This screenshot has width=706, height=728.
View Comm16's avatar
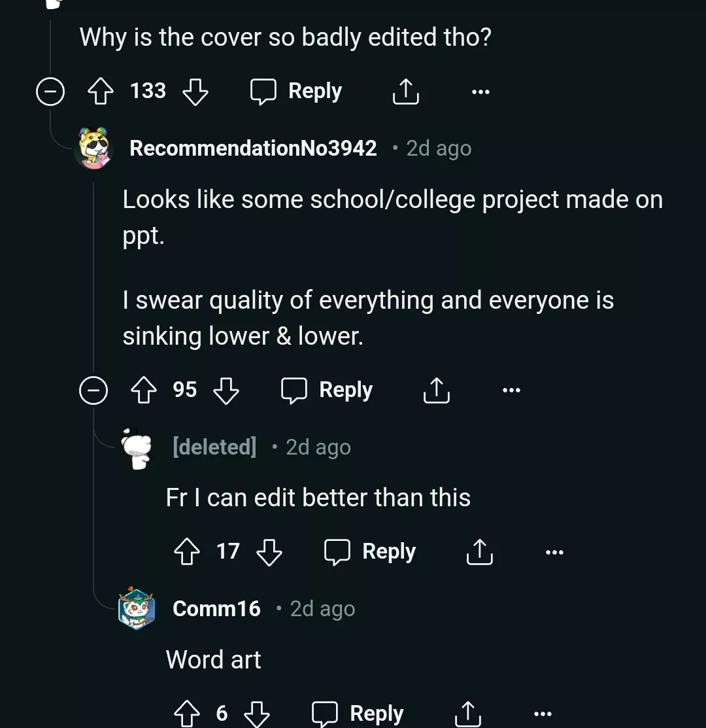[x=136, y=609]
